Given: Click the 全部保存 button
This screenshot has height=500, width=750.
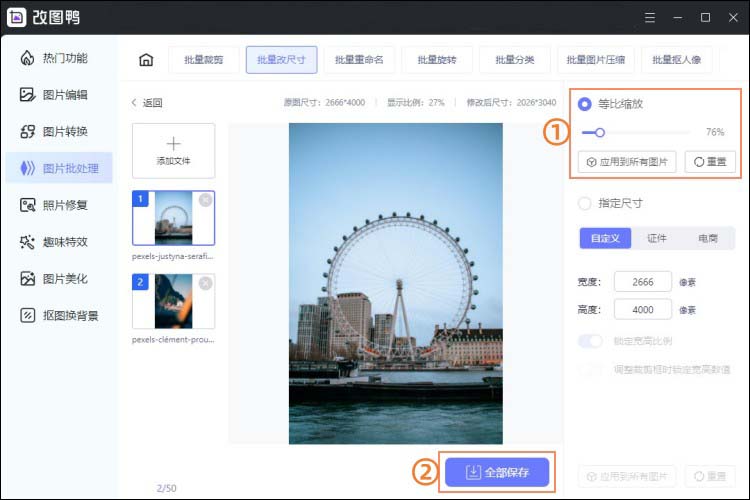Looking at the screenshot, I should (x=497, y=472).
